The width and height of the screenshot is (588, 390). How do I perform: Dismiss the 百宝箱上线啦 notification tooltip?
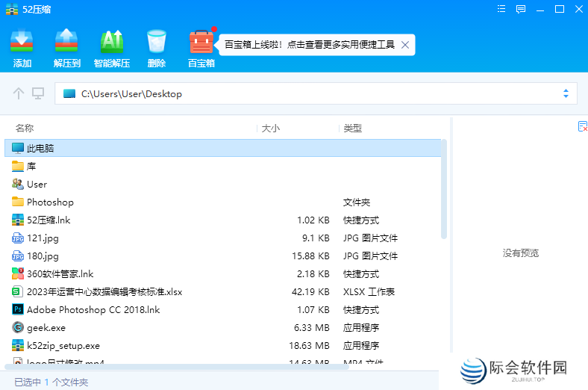point(404,45)
